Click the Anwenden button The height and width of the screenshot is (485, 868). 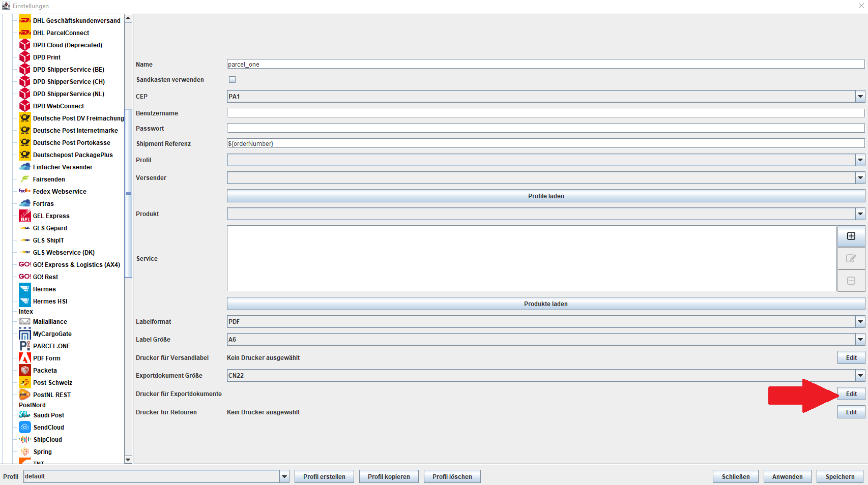(x=787, y=477)
